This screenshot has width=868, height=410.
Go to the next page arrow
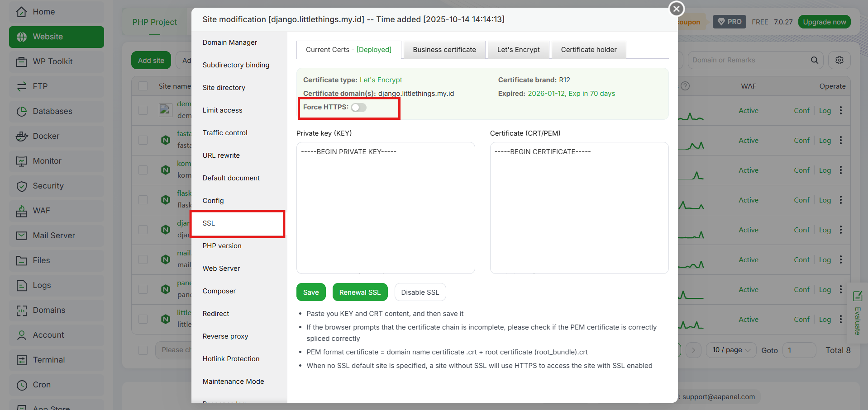pos(693,350)
